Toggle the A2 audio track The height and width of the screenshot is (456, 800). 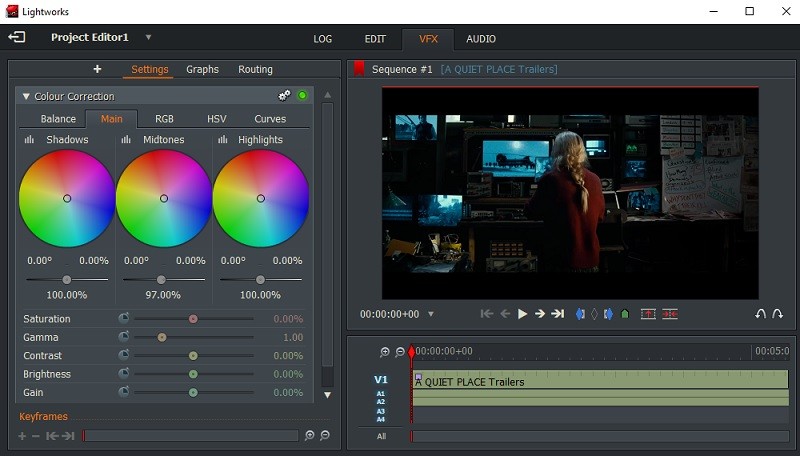pyautogui.click(x=381, y=402)
